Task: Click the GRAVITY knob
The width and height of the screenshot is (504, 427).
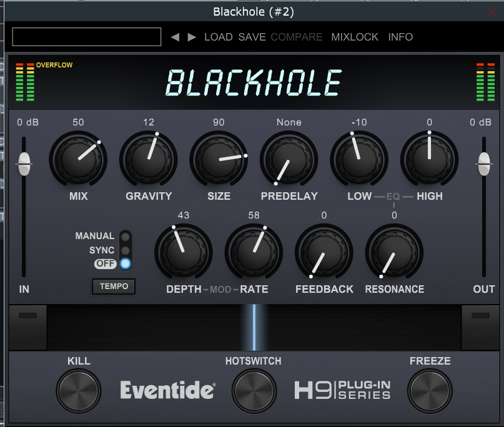Action: tap(149, 159)
